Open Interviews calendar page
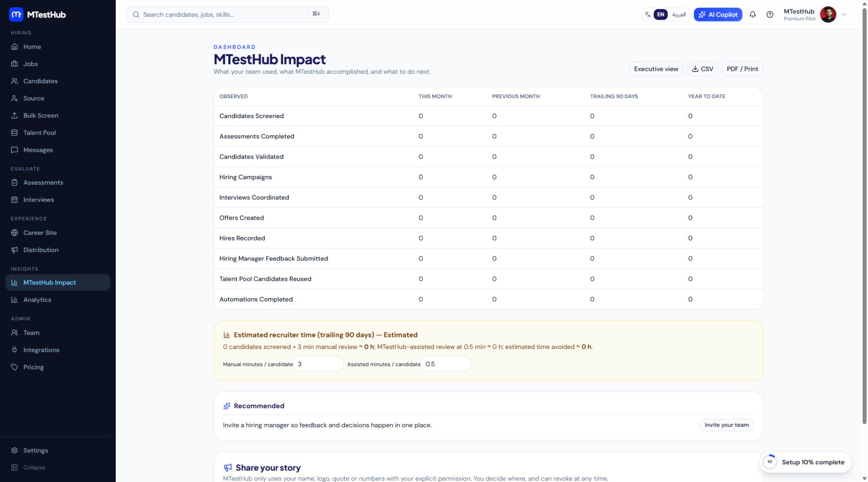This screenshot has width=868, height=482. pyautogui.click(x=58, y=200)
